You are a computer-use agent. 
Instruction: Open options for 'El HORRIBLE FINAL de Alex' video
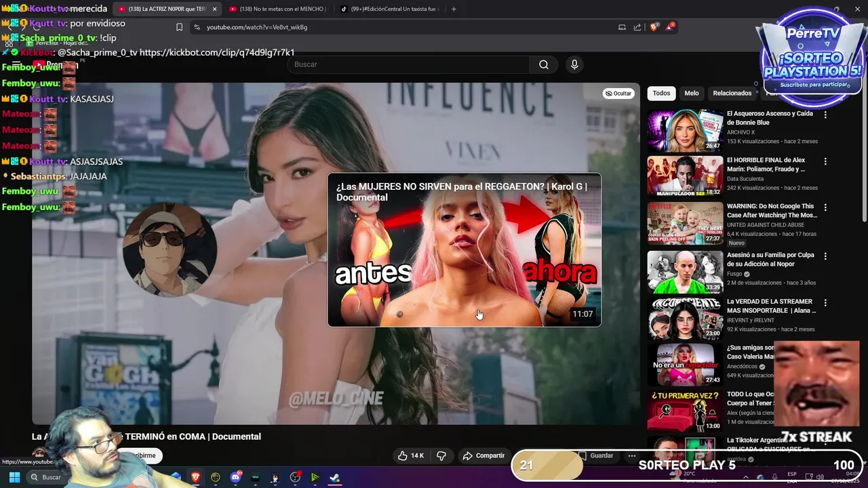(x=825, y=161)
